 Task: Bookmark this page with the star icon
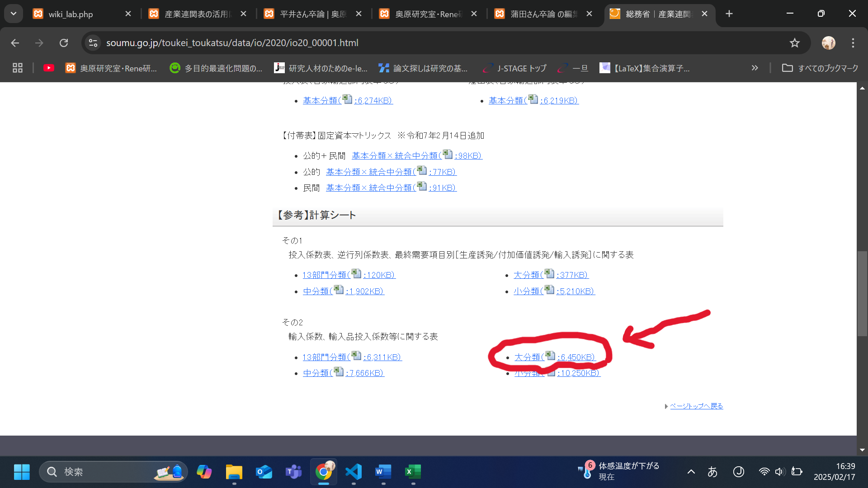[x=795, y=43]
